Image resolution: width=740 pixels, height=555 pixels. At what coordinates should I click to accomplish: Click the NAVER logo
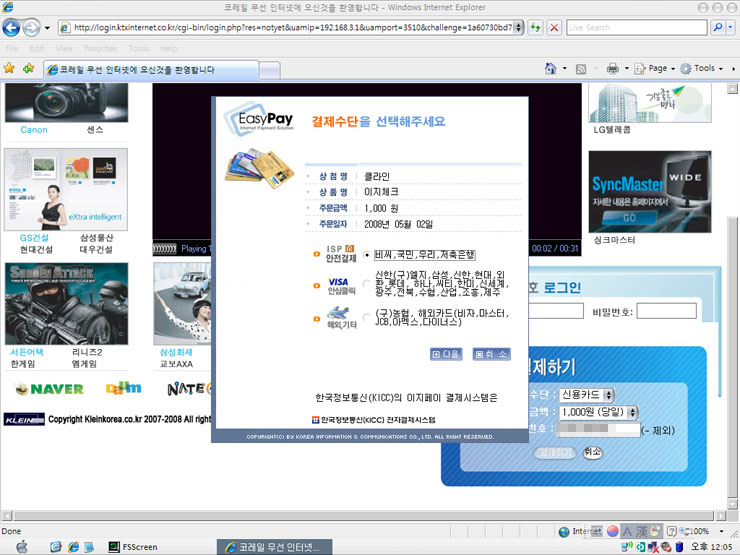pos(50,389)
